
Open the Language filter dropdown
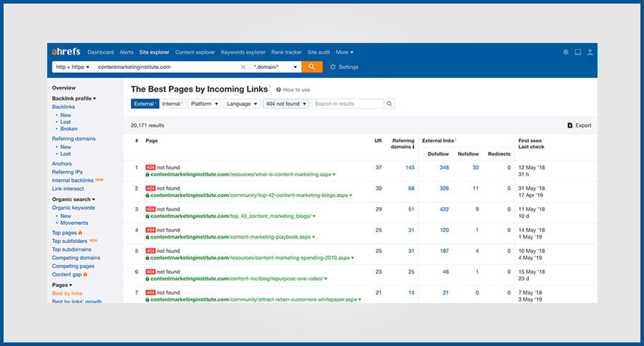242,104
